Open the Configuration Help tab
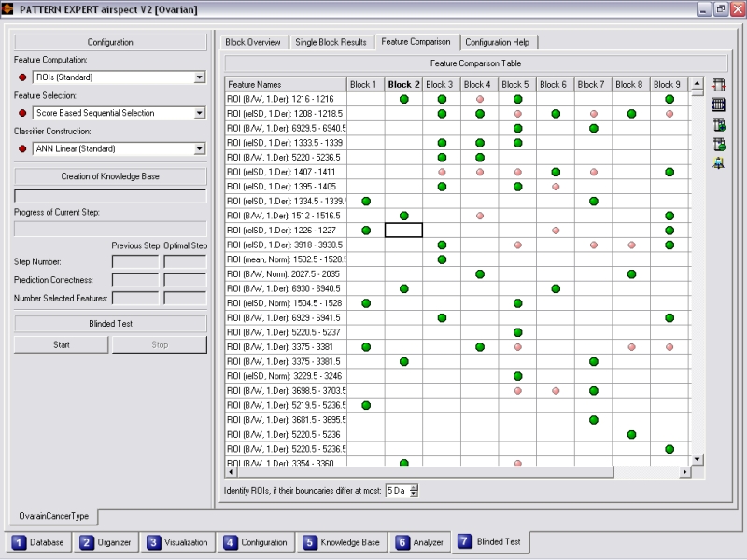The height and width of the screenshot is (560, 747). [x=498, y=42]
